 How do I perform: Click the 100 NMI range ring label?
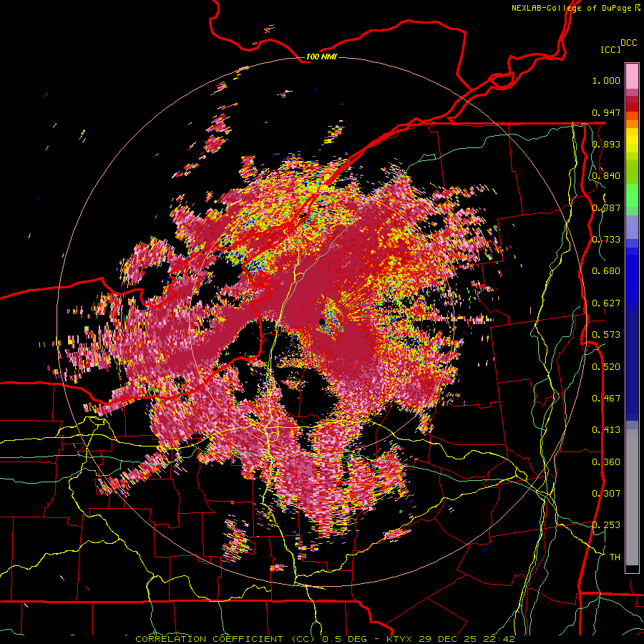tap(321, 57)
